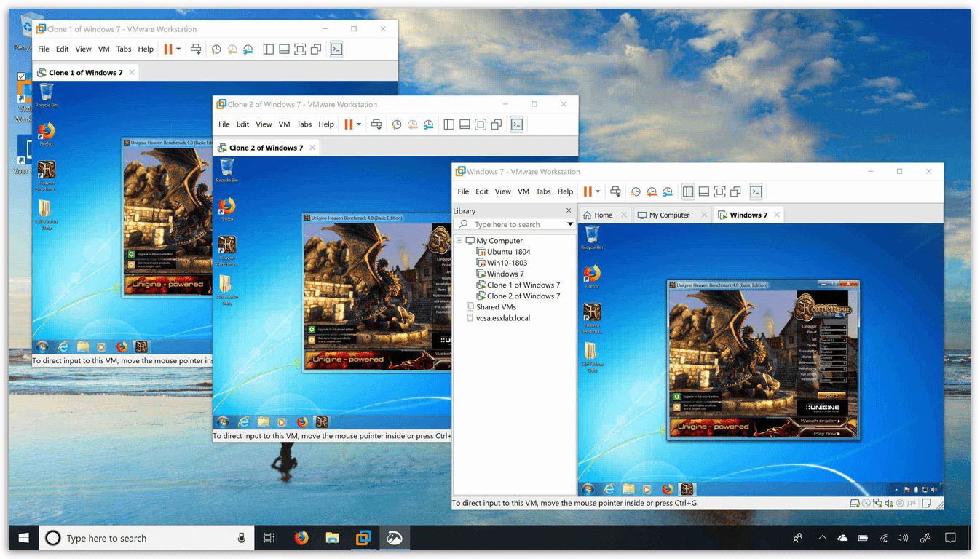Viewport: 980px width, 559px height.
Task: Toggle thumbnail bar in Windows 7 window toolbar
Action: [x=704, y=191]
